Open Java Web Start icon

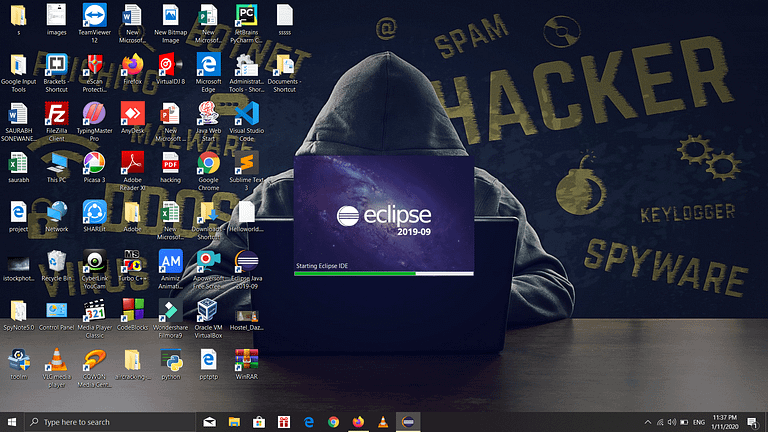click(x=209, y=121)
